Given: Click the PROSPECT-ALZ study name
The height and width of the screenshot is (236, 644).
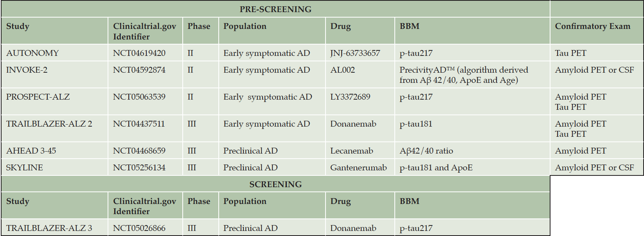Looking at the screenshot, I should point(38,97).
